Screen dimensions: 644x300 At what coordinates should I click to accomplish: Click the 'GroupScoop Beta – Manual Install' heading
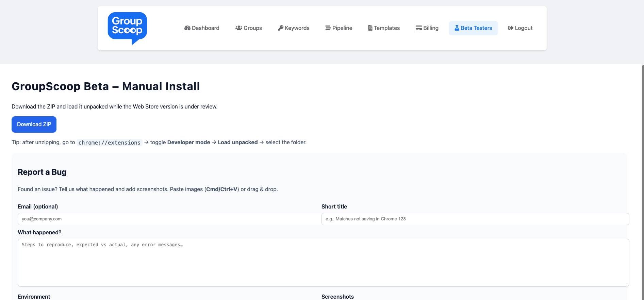106,86
